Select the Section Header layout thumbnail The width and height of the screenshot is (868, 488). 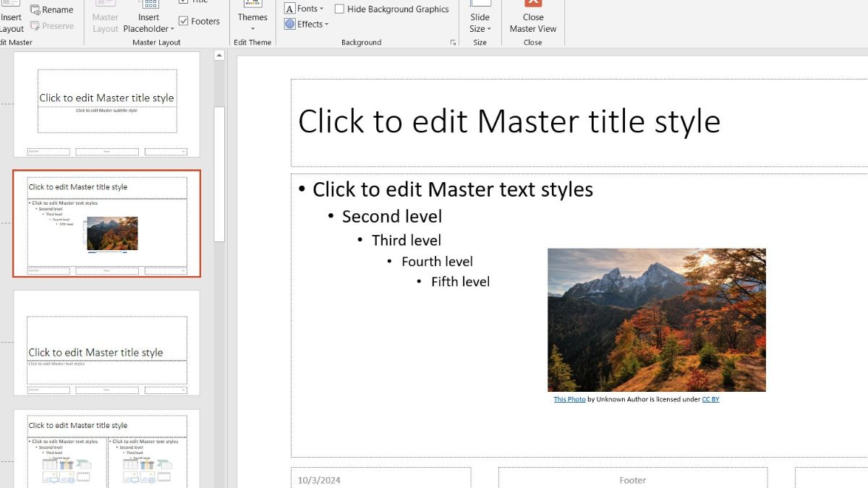click(107, 343)
